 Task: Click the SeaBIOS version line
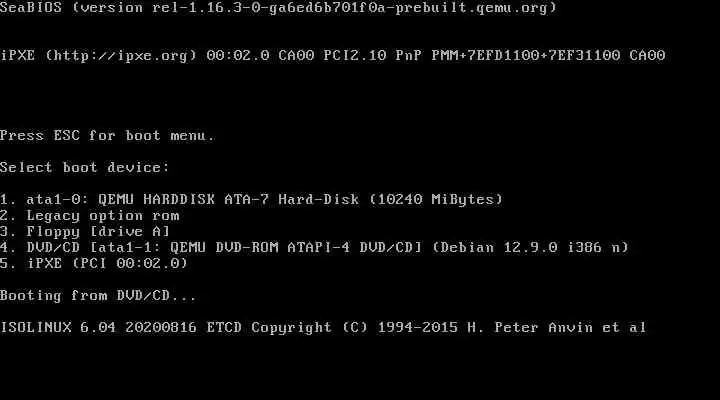278,8
